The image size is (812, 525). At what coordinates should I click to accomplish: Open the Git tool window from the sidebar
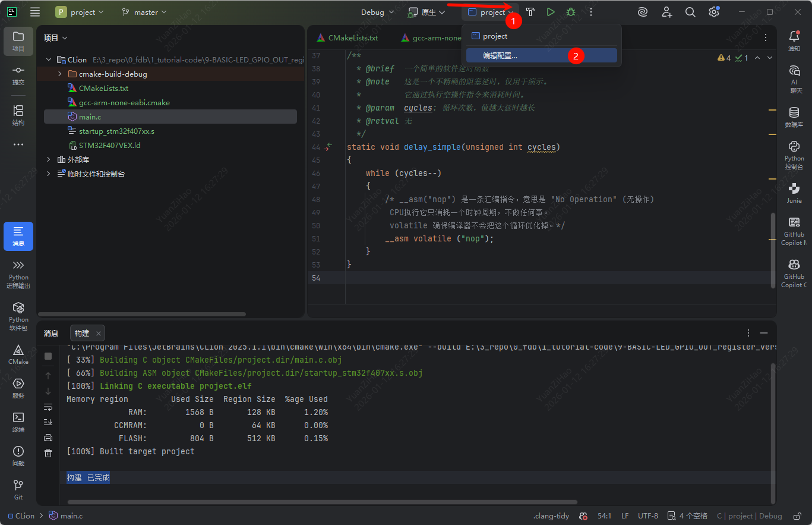(x=18, y=489)
